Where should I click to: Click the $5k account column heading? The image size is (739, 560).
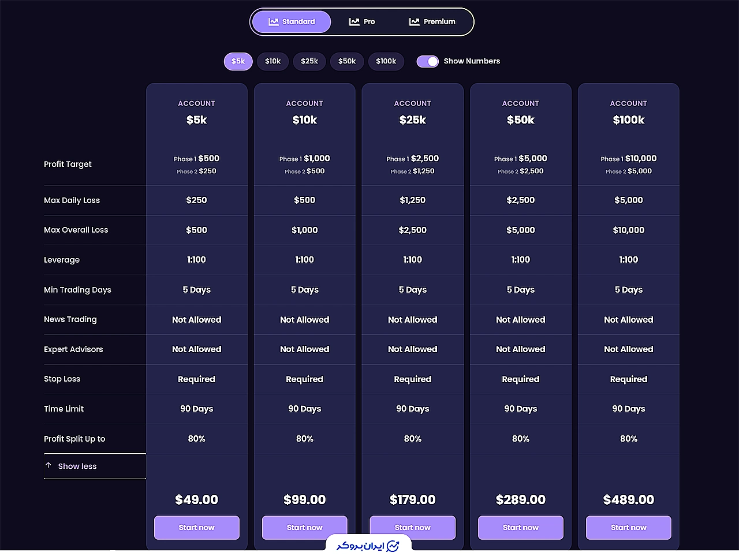(x=197, y=120)
